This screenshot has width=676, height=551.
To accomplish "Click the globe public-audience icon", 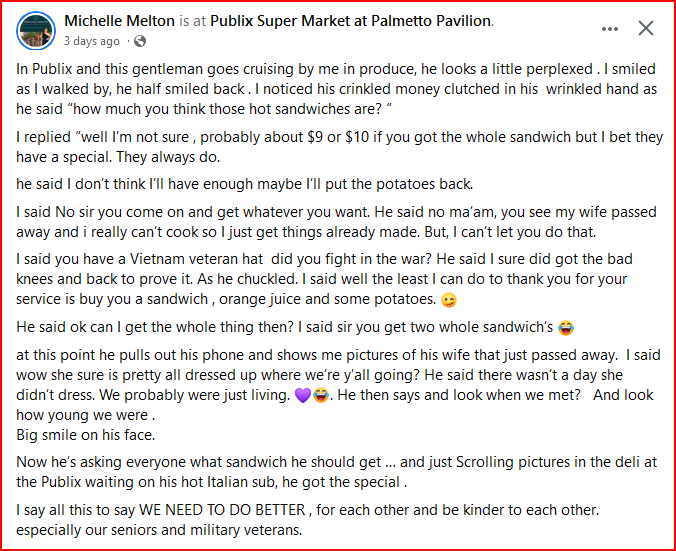I will coord(138,42).
